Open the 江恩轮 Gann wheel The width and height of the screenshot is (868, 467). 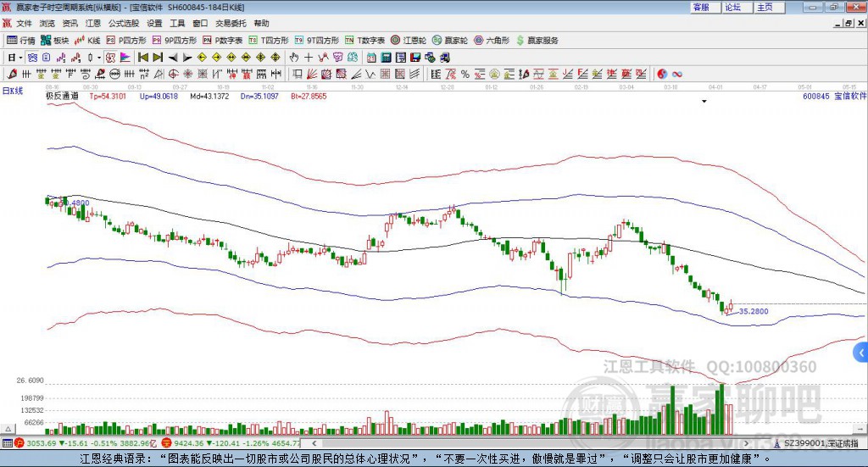pos(409,41)
